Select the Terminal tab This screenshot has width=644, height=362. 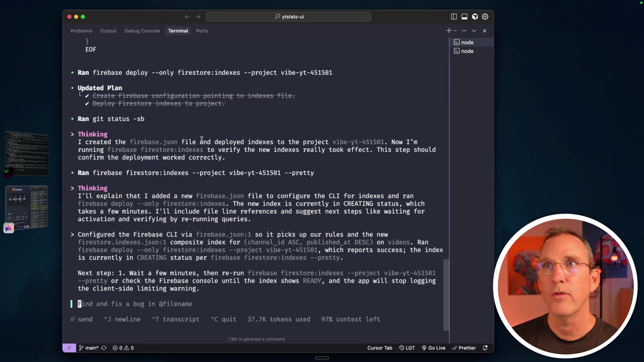pos(178,31)
